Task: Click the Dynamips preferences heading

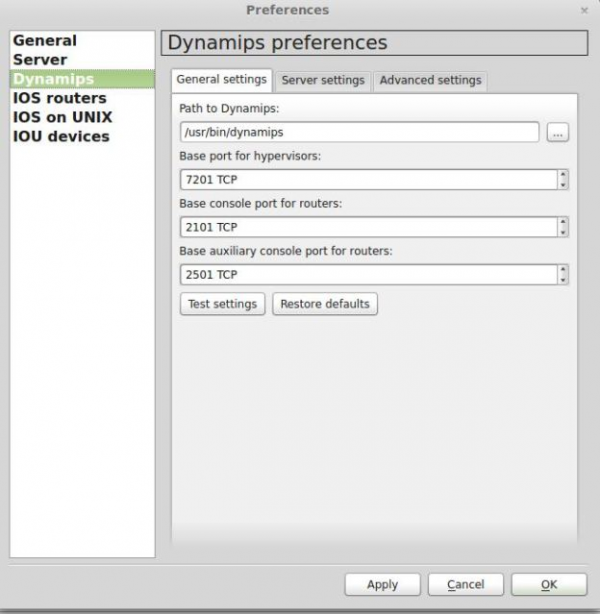Action: pyautogui.click(x=278, y=42)
